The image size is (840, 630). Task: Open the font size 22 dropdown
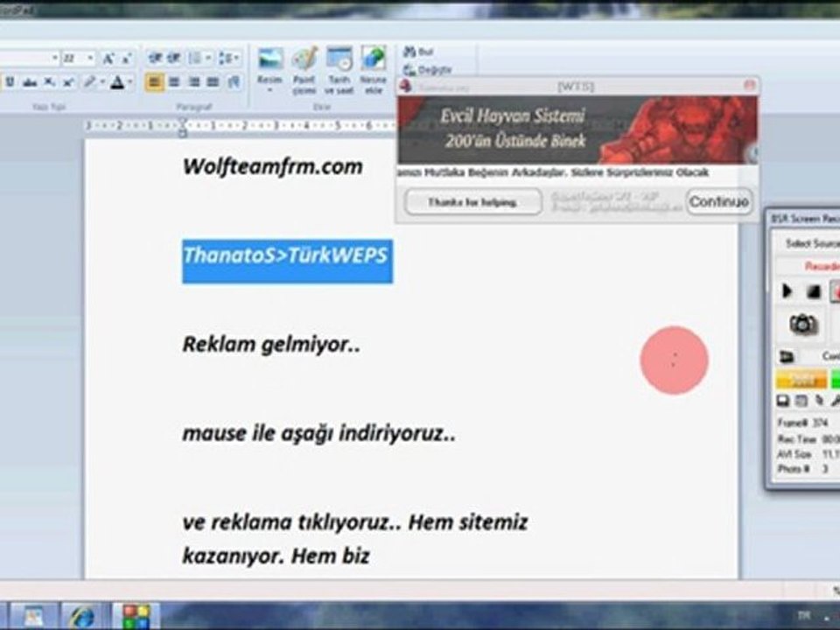tap(90, 58)
